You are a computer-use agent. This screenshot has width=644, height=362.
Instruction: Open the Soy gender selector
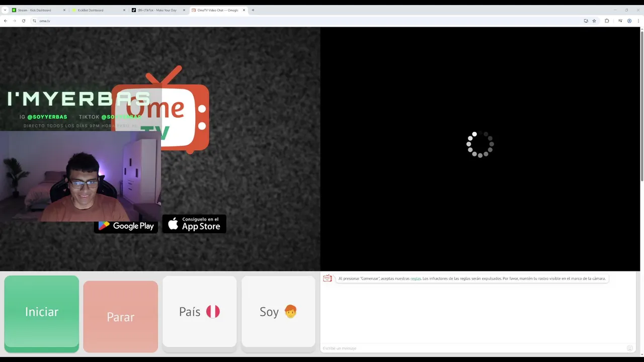tap(278, 312)
